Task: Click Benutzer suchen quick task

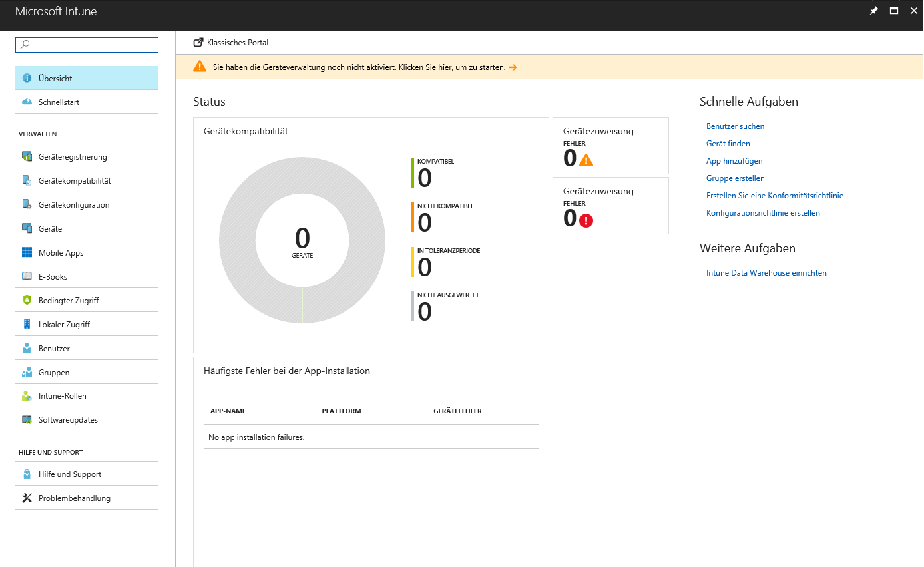Action: pos(735,126)
